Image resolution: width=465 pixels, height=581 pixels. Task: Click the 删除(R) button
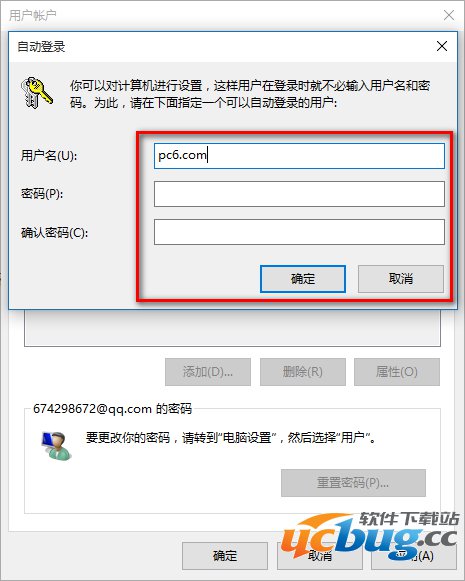[x=303, y=372]
